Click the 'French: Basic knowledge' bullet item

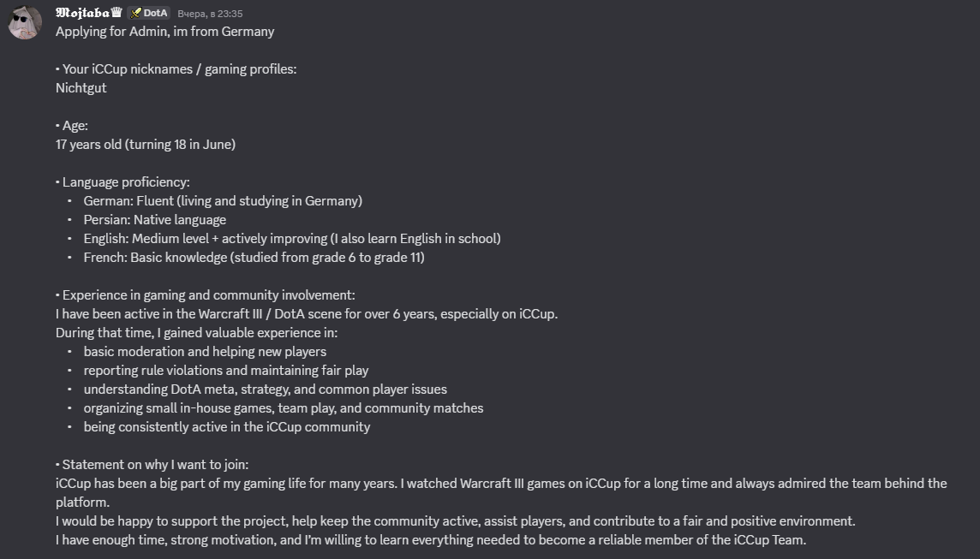254,258
